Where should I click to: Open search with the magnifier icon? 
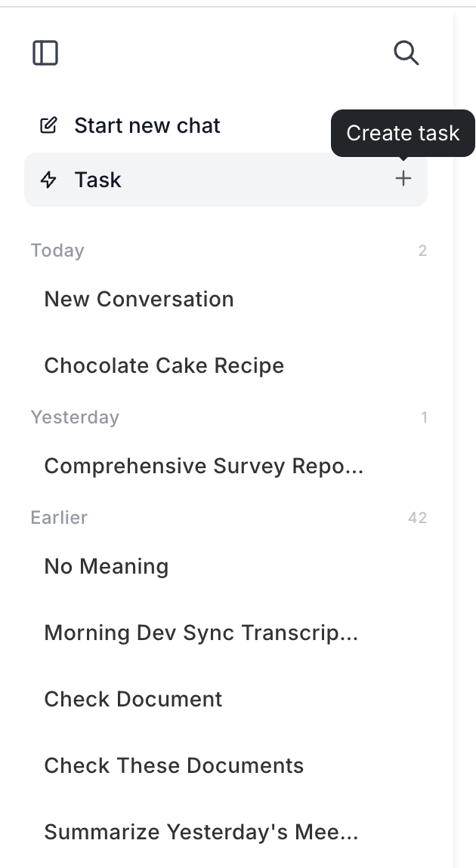[406, 53]
